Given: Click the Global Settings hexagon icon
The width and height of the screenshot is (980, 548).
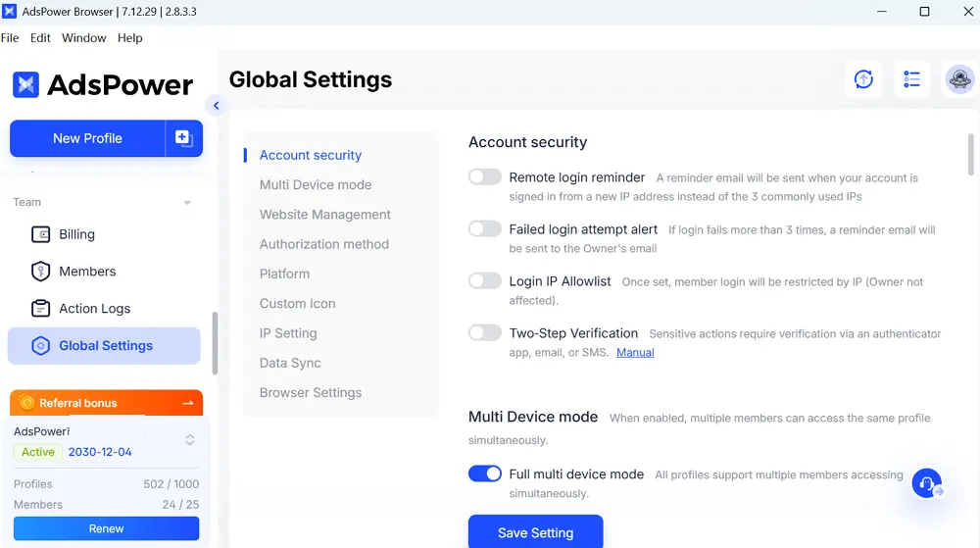Looking at the screenshot, I should coord(40,345).
